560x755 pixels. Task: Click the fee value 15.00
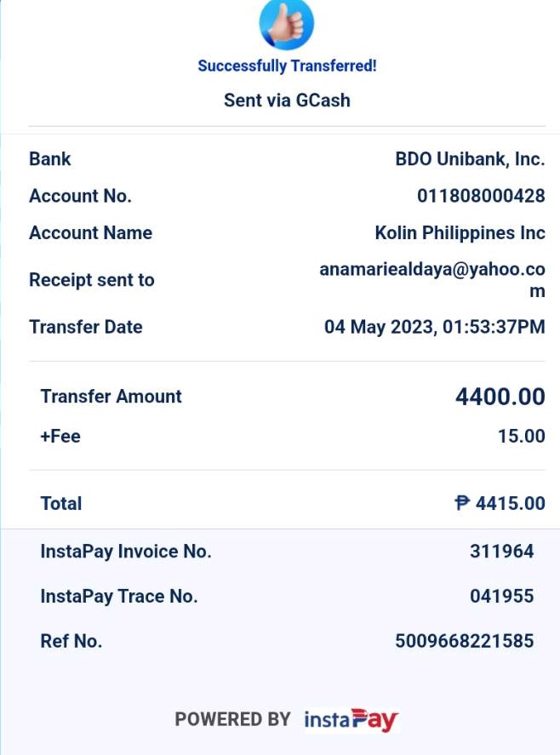[x=521, y=437]
